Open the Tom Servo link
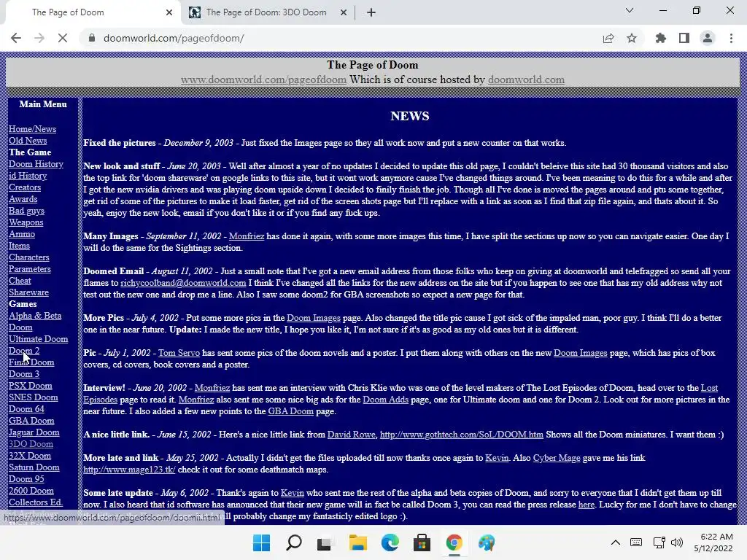 click(179, 353)
